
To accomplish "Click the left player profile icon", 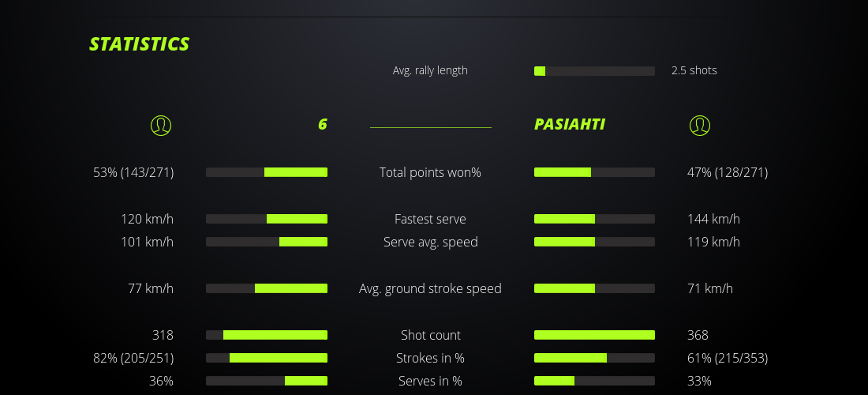I will (x=161, y=125).
